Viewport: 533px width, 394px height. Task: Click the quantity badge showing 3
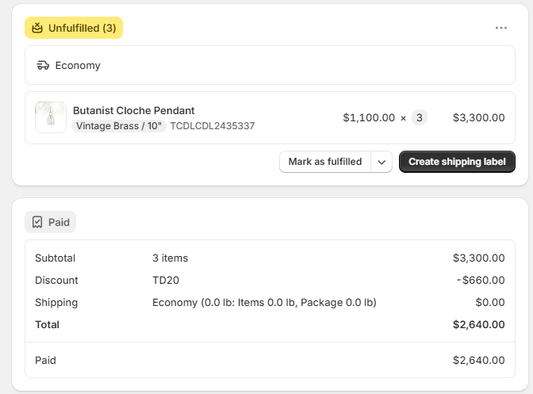419,118
